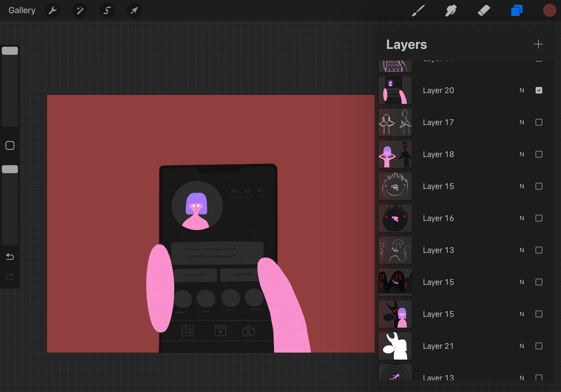The height and width of the screenshot is (392, 561).
Task: Select the Eraser tool
Action: point(484,11)
